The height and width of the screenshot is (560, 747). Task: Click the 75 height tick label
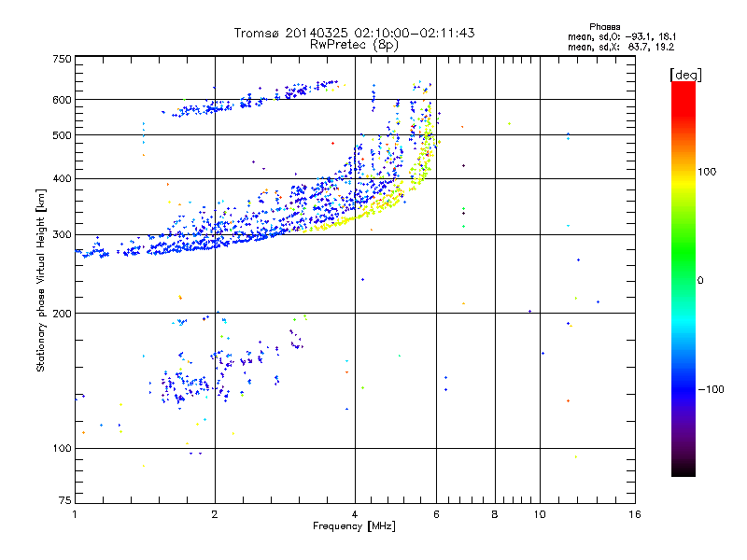pos(65,500)
